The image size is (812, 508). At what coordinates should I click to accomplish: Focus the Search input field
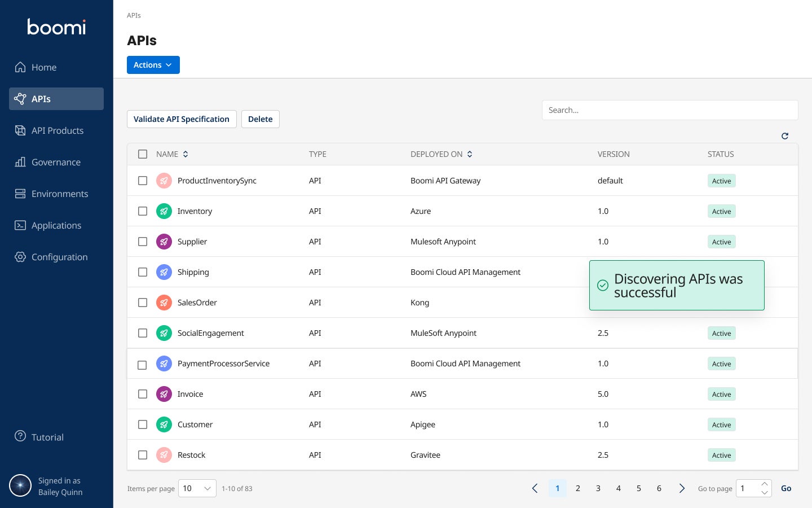click(x=670, y=110)
